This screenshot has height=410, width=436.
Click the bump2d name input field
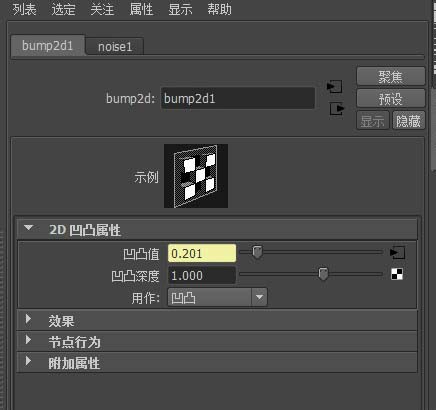coord(238,98)
